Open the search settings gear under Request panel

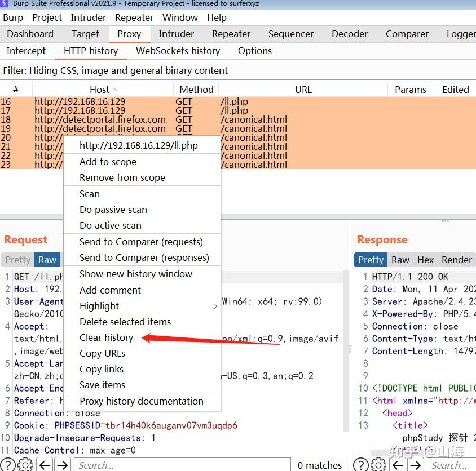click(24, 465)
